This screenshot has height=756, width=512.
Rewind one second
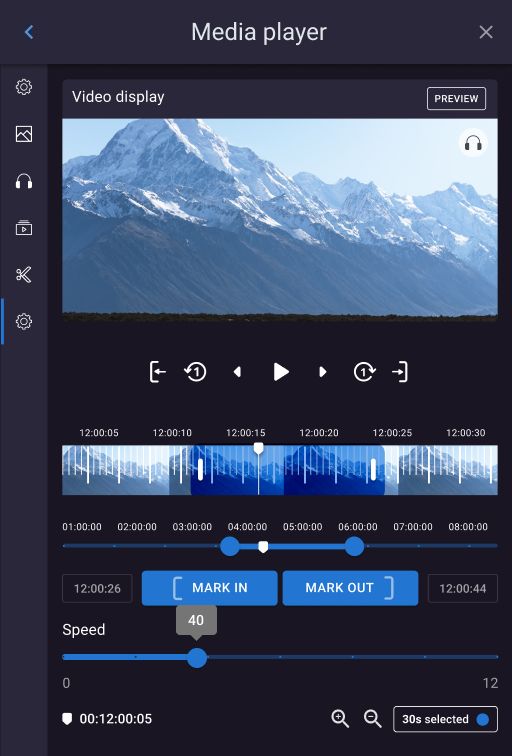(195, 372)
